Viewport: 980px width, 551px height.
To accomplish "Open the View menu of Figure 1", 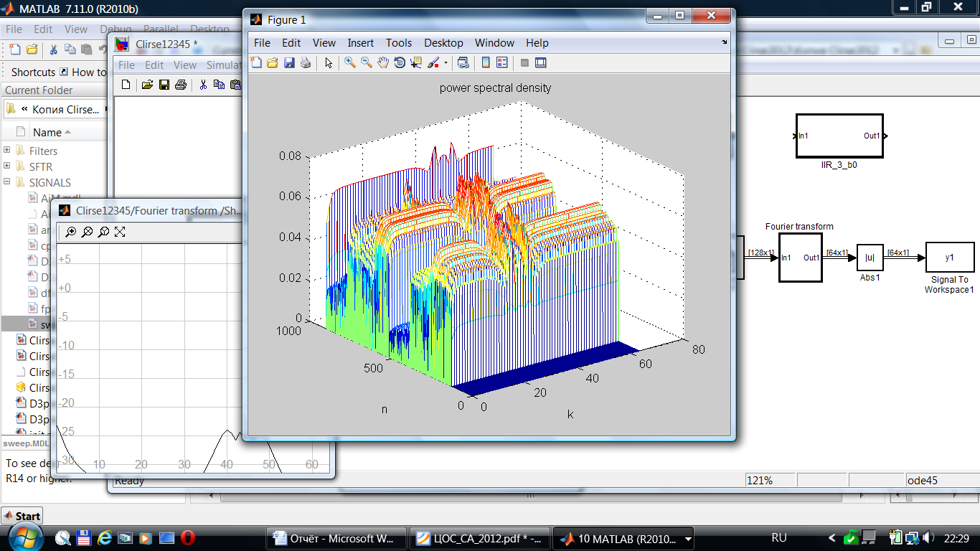I will pos(324,43).
